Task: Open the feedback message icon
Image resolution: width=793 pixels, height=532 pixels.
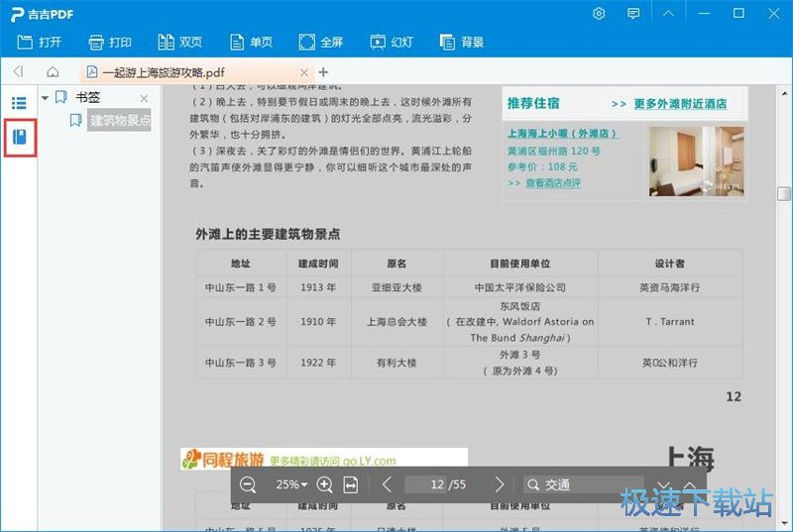Action: 633,14
